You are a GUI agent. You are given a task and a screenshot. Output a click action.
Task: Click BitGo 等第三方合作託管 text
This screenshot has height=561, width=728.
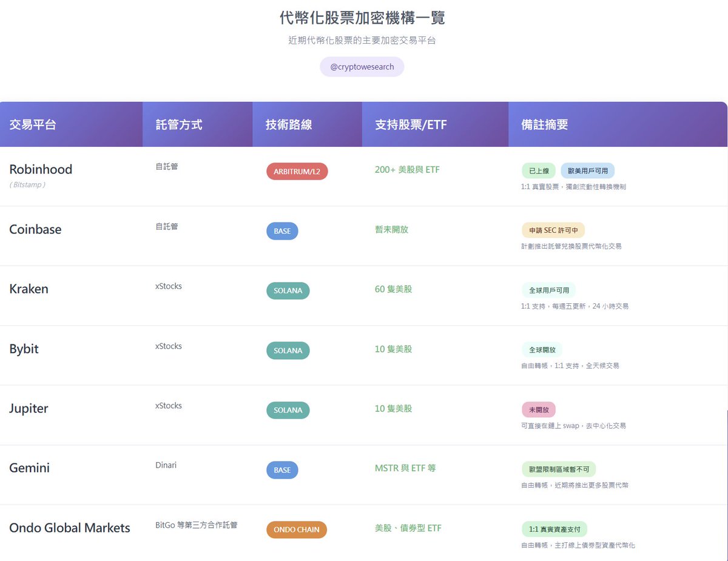click(x=197, y=525)
